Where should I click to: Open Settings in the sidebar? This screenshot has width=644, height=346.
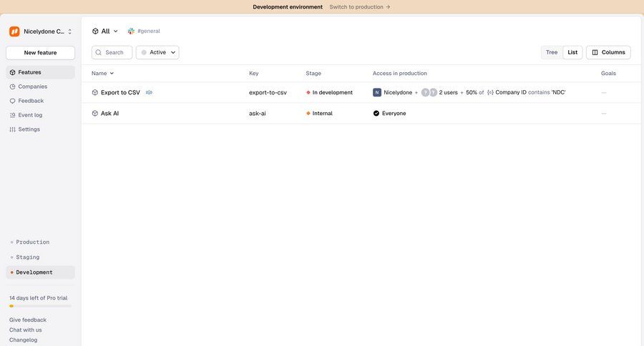click(40, 129)
